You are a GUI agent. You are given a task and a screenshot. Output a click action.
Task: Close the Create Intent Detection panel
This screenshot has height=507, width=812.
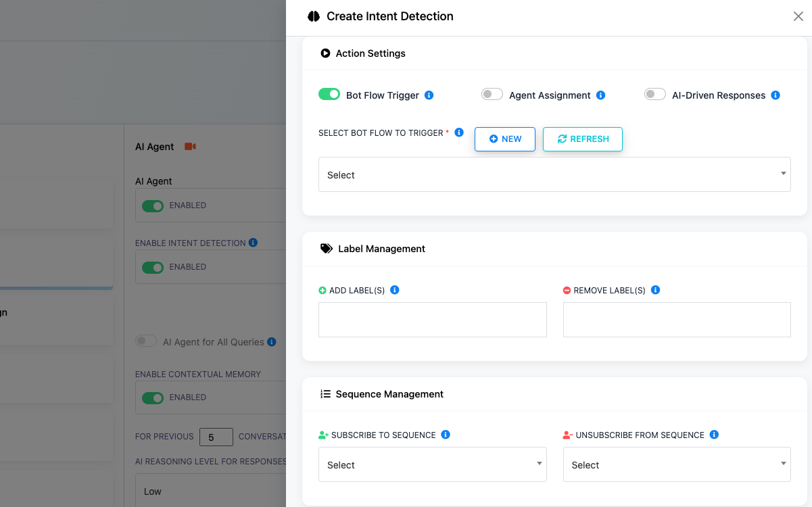point(798,16)
